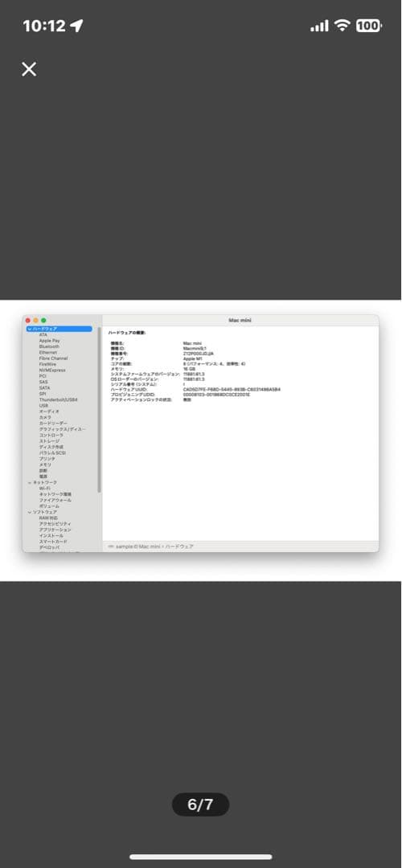Select NVMExpress in the sidebar

[52, 371]
